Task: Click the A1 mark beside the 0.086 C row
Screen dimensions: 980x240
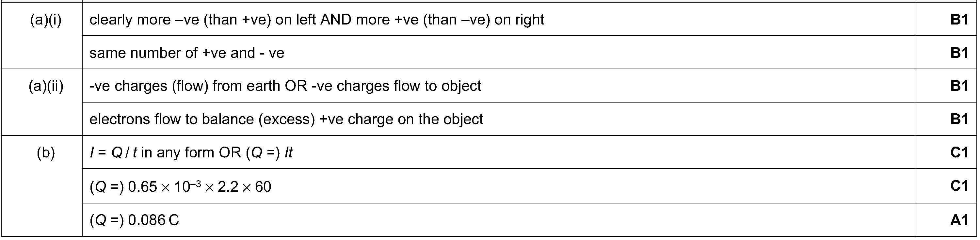Action: pyautogui.click(x=959, y=220)
